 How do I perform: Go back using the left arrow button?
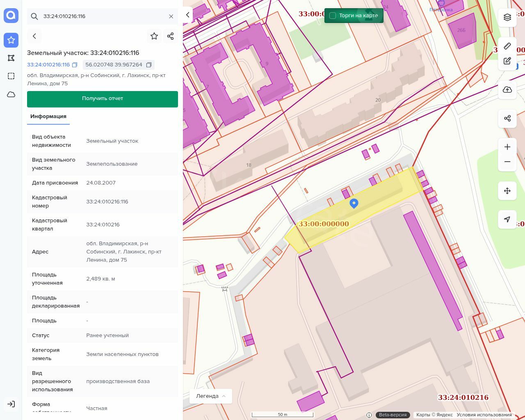(34, 36)
